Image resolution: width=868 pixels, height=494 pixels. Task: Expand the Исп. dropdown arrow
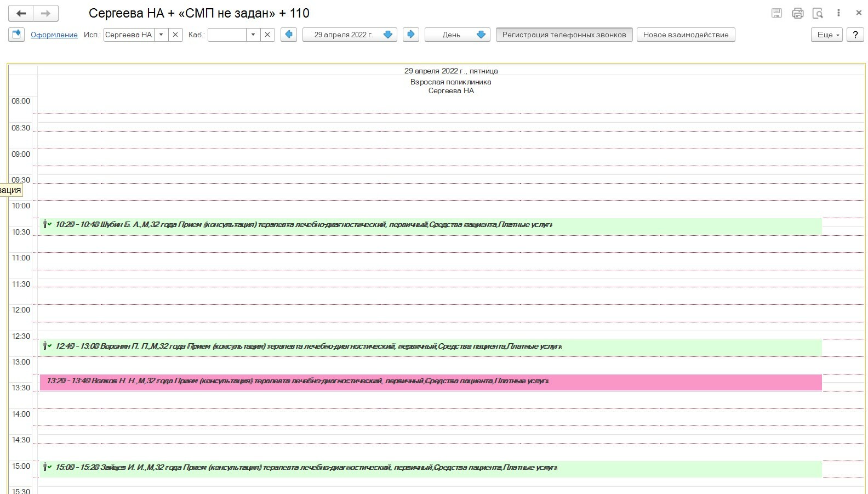pyautogui.click(x=161, y=35)
